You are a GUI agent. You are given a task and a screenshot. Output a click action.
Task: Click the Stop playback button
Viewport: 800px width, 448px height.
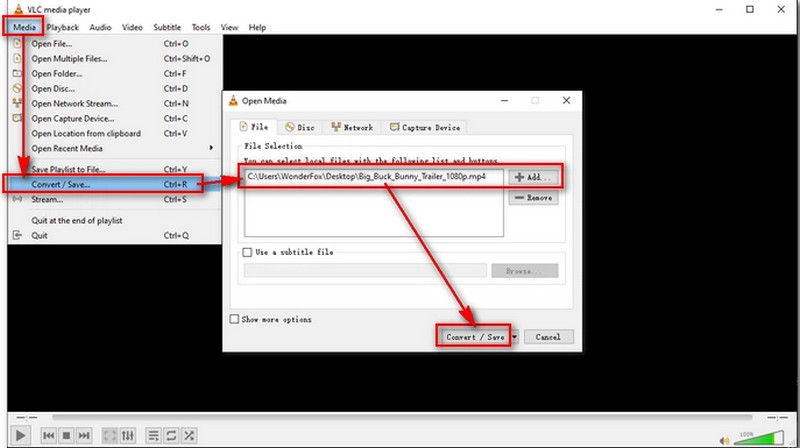pos(65,436)
